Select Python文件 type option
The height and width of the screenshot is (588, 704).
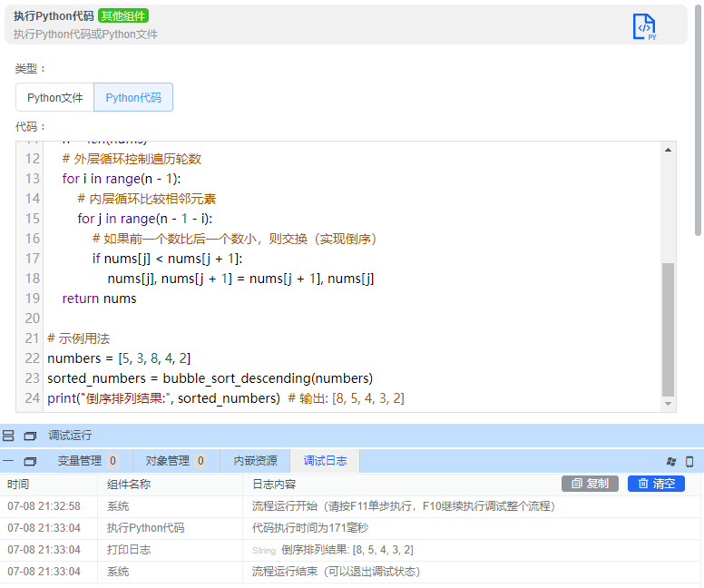54,97
